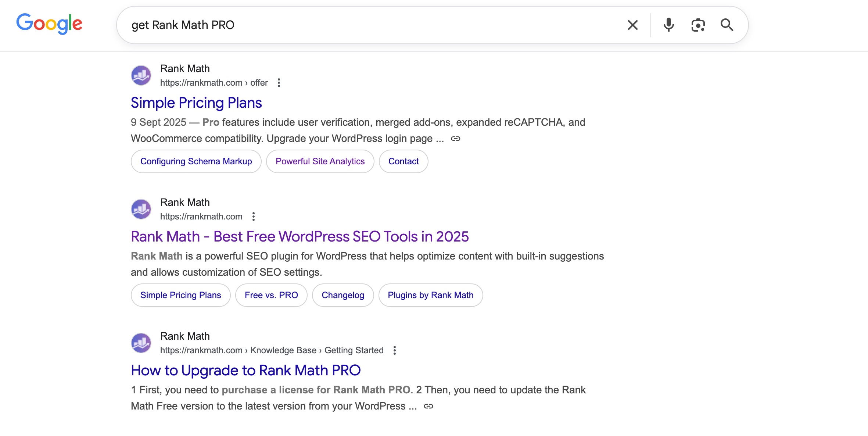
Task: Start voice search with microphone icon
Action: [668, 25]
